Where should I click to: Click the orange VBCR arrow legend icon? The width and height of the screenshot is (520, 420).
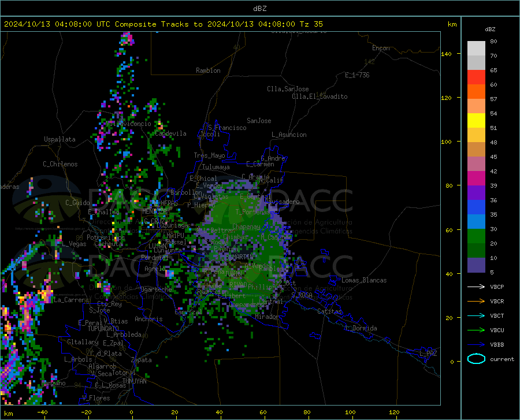tap(476, 302)
